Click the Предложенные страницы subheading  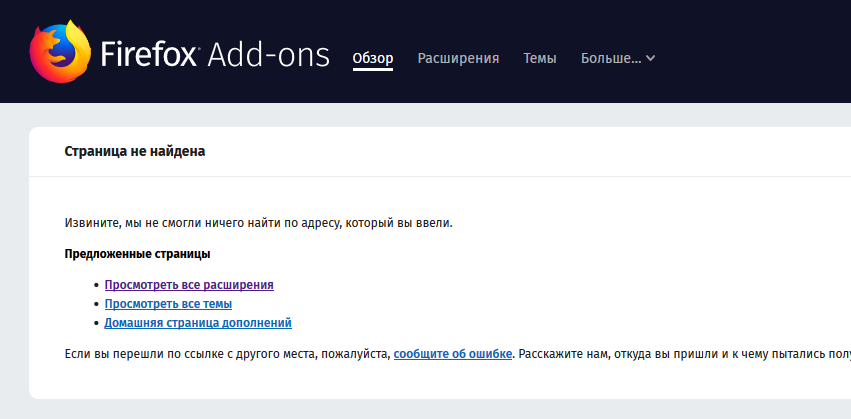tap(137, 254)
